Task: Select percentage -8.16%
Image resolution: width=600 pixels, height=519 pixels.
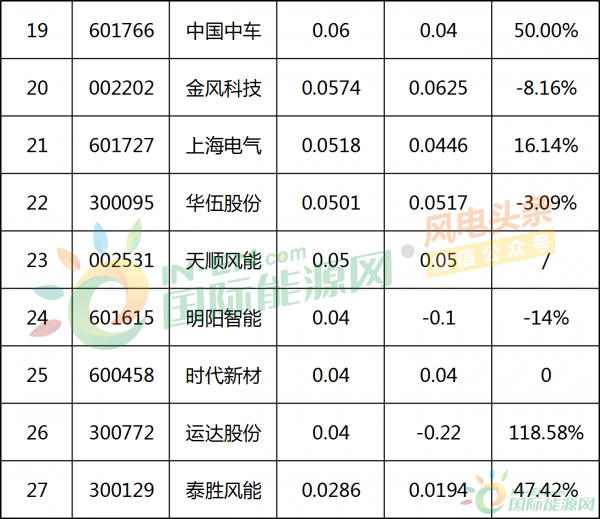Action: (x=546, y=88)
